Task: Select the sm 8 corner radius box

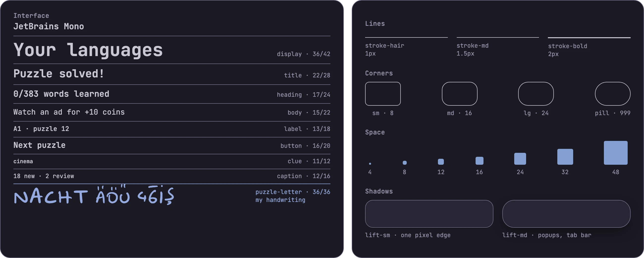Action: (x=383, y=94)
